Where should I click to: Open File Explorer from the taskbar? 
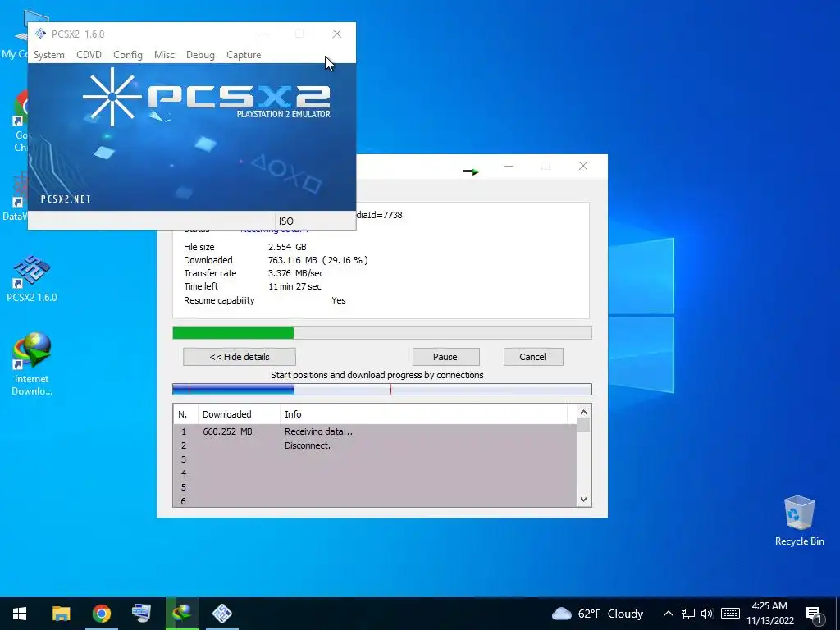click(61, 614)
